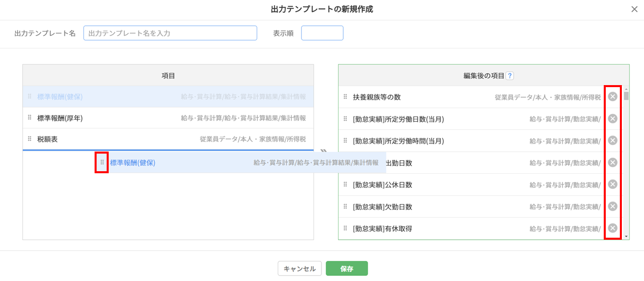Click the drag handle of 扶養親族等の数
The height and width of the screenshot is (281, 644).
click(x=345, y=97)
